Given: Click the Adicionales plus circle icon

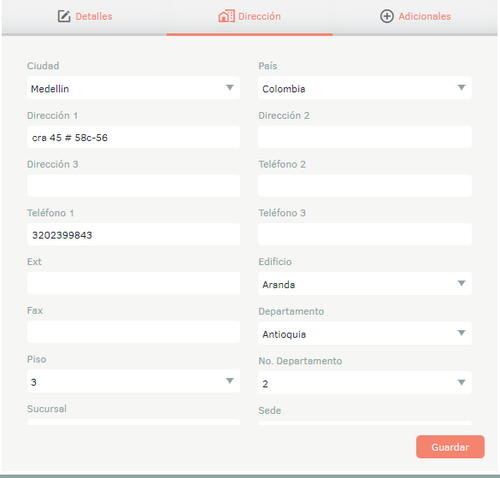Looking at the screenshot, I should pos(387,16).
